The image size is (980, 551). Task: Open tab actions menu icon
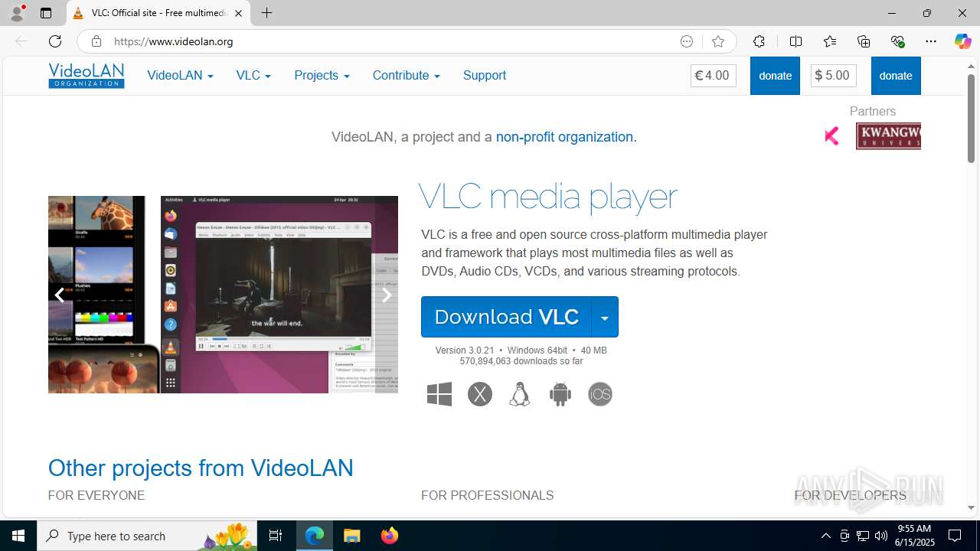[46, 13]
